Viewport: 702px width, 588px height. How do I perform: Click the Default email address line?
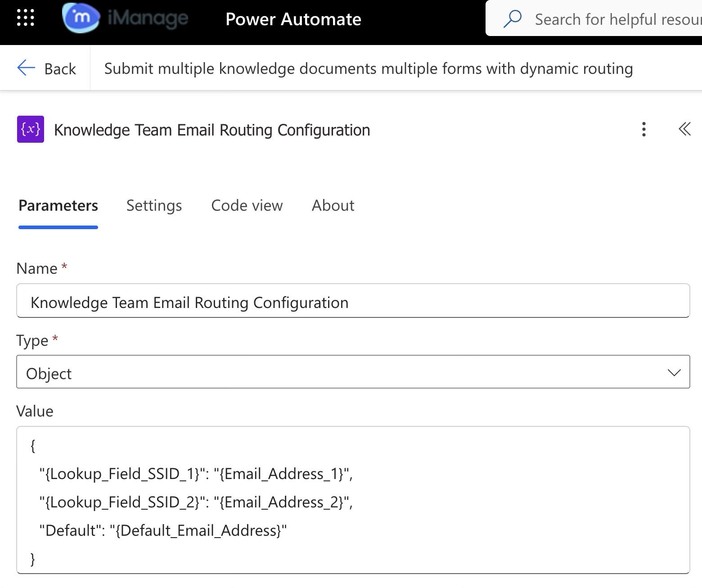point(163,530)
